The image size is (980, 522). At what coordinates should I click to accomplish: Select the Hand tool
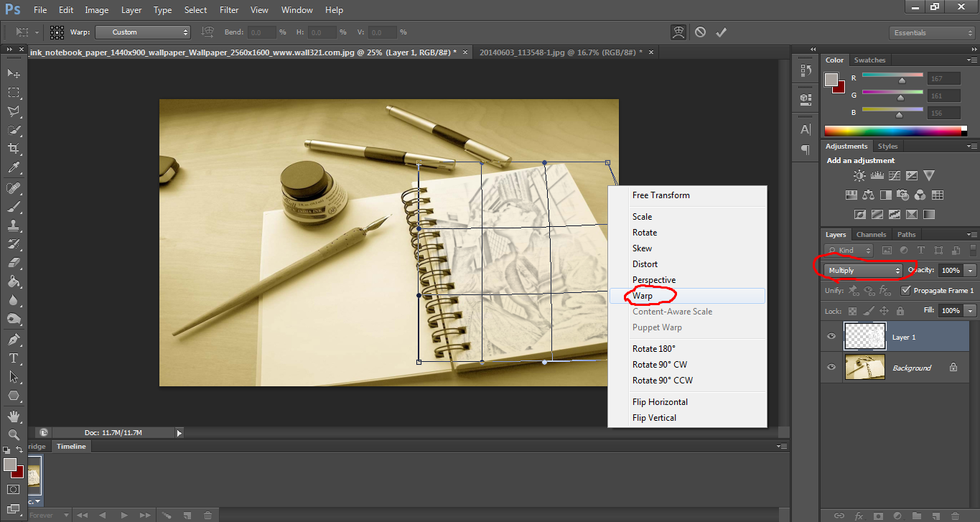(x=14, y=416)
